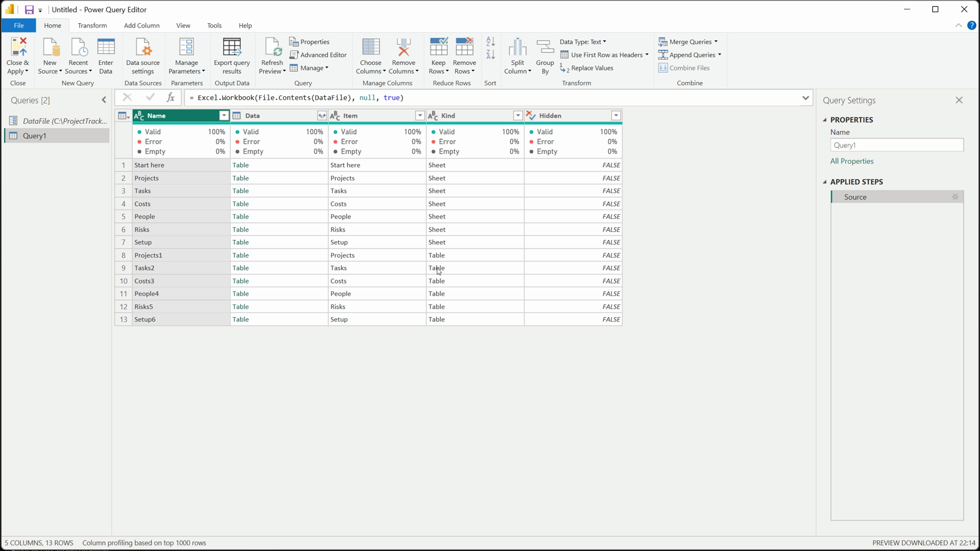Click the Split Column icon
The image size is (980, 551).
pyautogui.click(x=518, y=48)
